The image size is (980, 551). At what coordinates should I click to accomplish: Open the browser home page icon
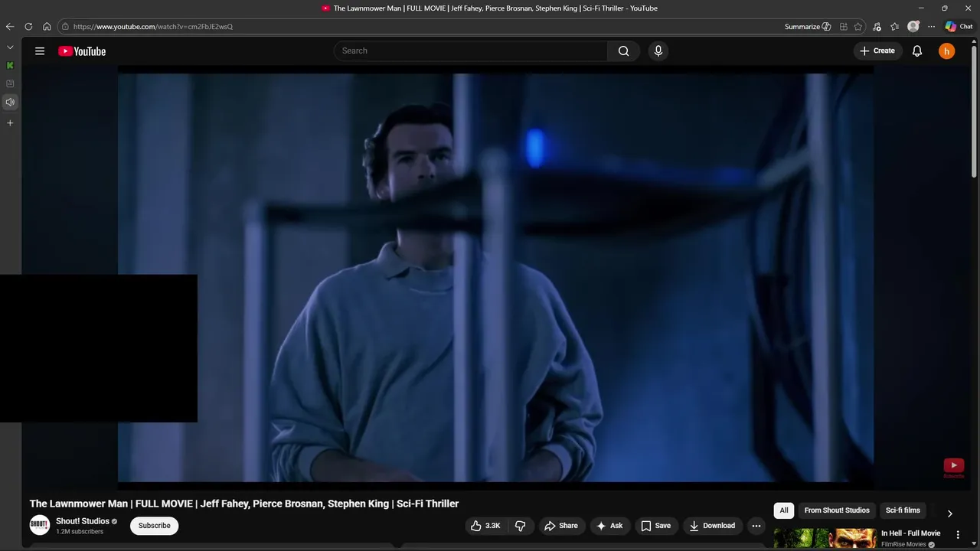coord(47,26)
